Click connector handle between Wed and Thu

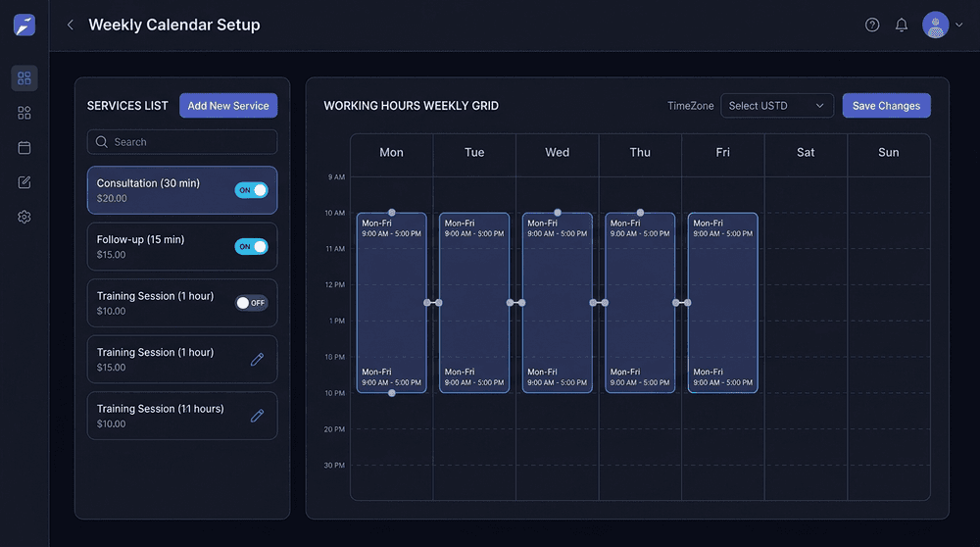coord(599,303)
